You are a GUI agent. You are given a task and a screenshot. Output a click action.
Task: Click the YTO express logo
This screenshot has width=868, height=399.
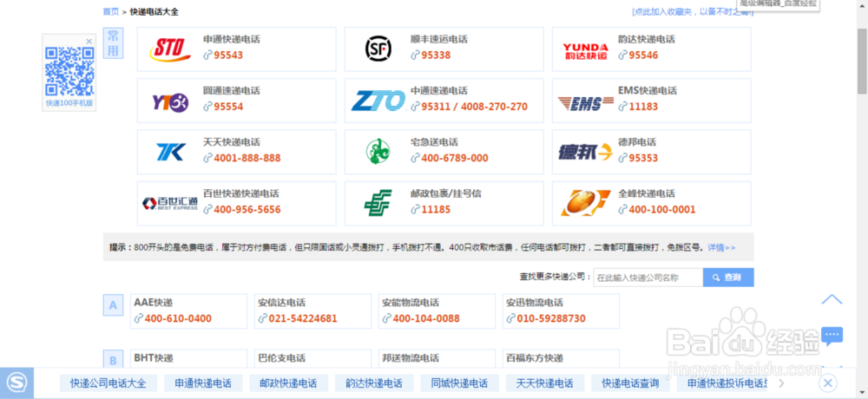170,101
